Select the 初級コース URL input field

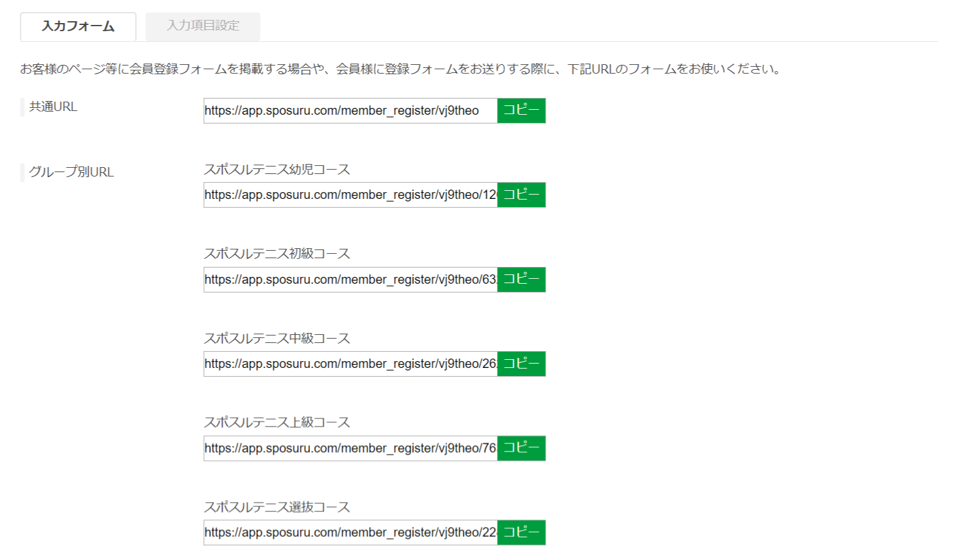pos(350,279)
